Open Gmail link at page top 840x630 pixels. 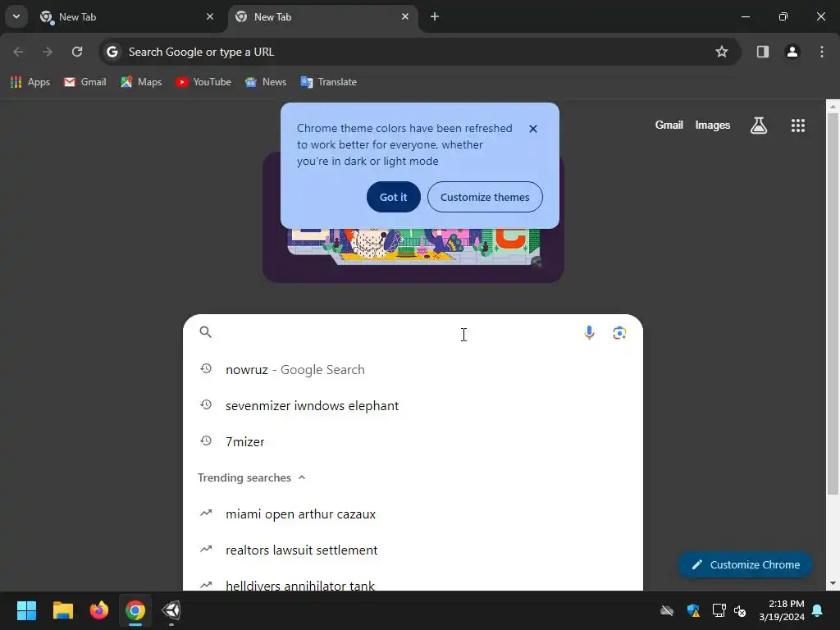669,125
